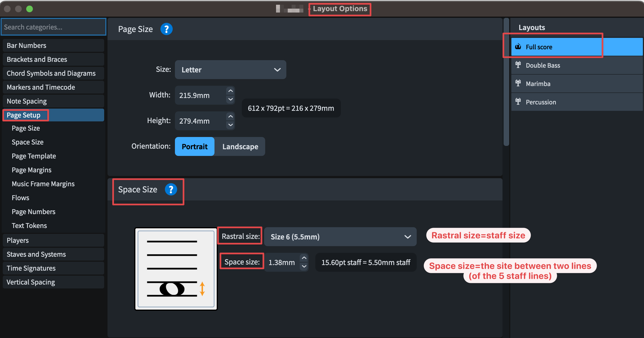The height and width of the screenshot is (338, 644).
Task: Click the Marimba part layout icon
Action: pyautogui.click(x=518, y=83)
